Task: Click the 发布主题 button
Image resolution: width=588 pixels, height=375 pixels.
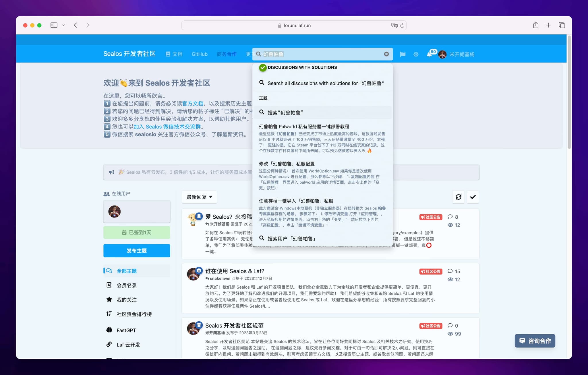Action: [137, 250]
